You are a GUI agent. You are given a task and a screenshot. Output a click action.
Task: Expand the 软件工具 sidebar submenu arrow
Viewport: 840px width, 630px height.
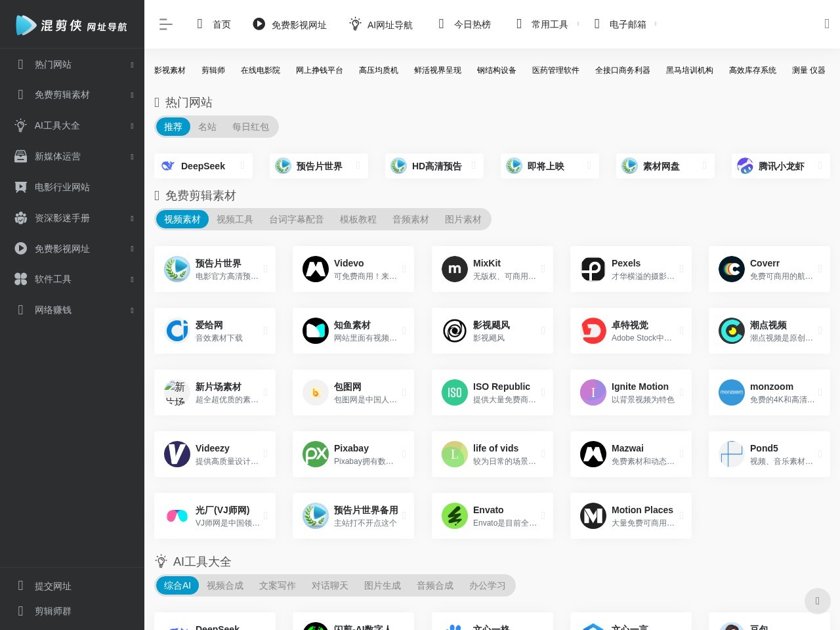[x=132, y=280]
